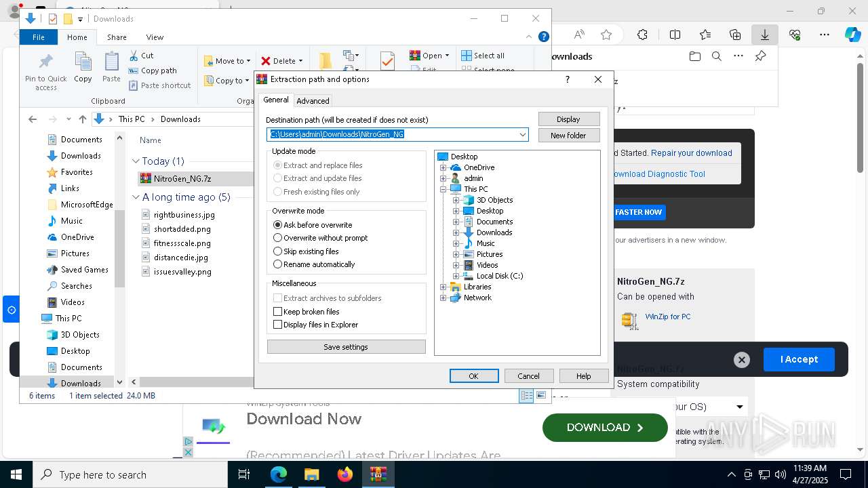Expand OneDrive node in folder tree

tap(443, 167)
